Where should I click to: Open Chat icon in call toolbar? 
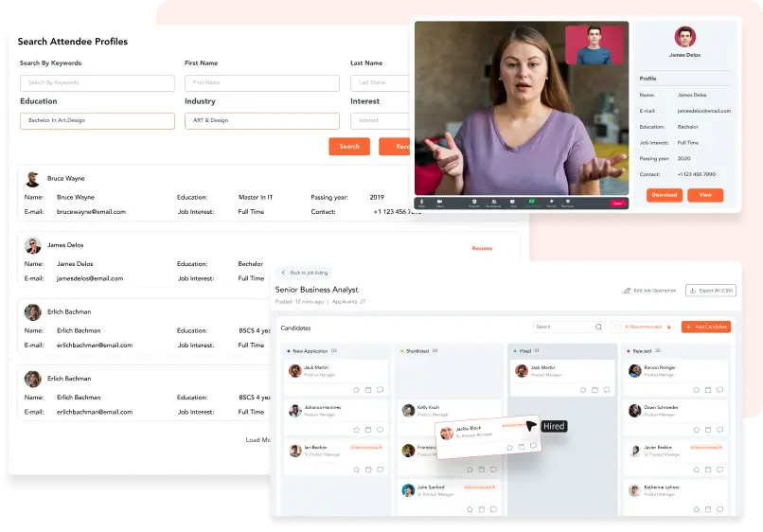pyautogui.click(x=512, y=203)
